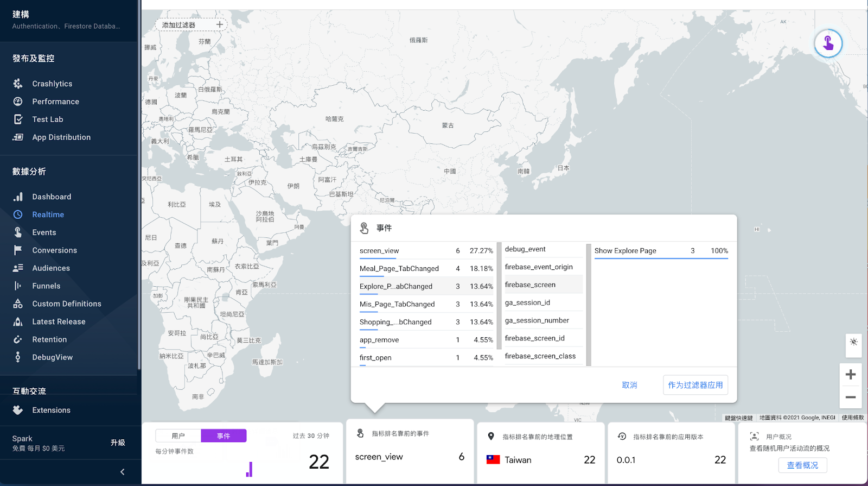Click Upgrade next to the Spark plan
The height and width of the screenshot is (486, 868).
(x=118, y=443)
